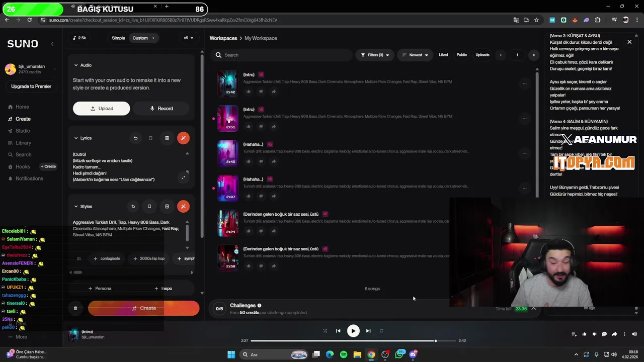Undo changes in the Styles section
Image resolution: width=644 pixels, height=362 pixels.
click(133, 206)
